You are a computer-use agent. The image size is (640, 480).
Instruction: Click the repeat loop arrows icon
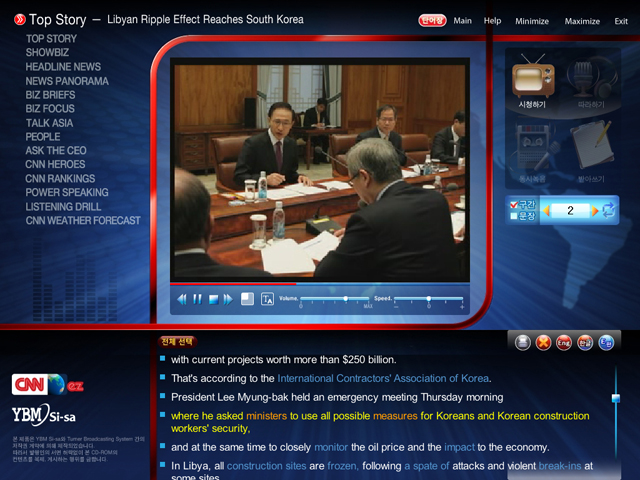[609, 210]
